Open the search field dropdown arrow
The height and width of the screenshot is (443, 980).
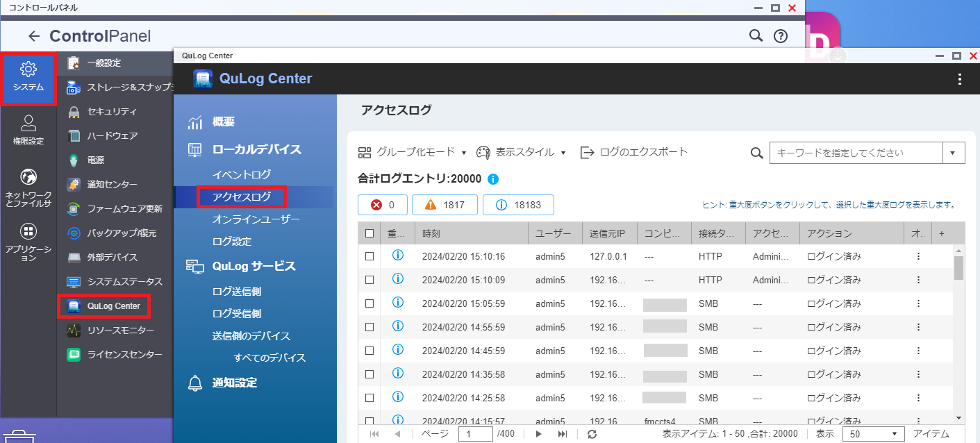click(x=954, y=153)
